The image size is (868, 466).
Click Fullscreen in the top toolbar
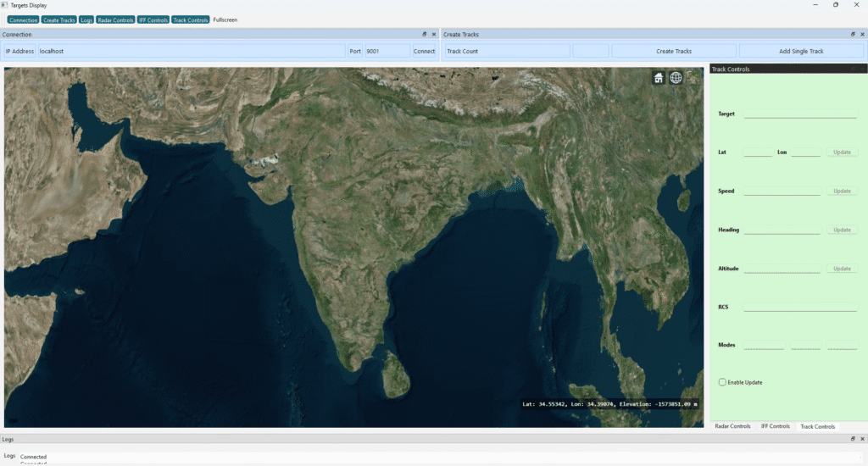(x=225, y=19)
